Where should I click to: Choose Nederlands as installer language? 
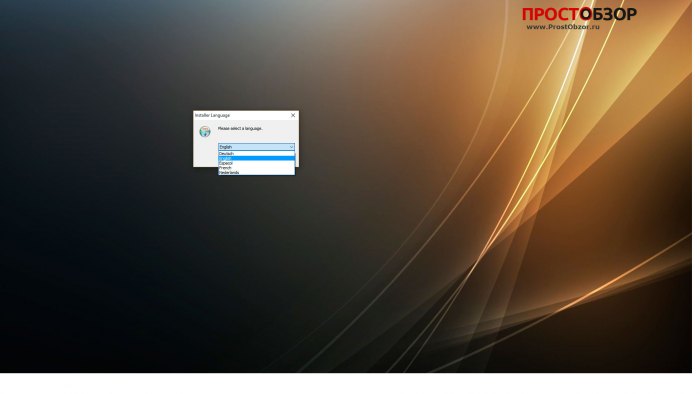[x=256, y=172]
